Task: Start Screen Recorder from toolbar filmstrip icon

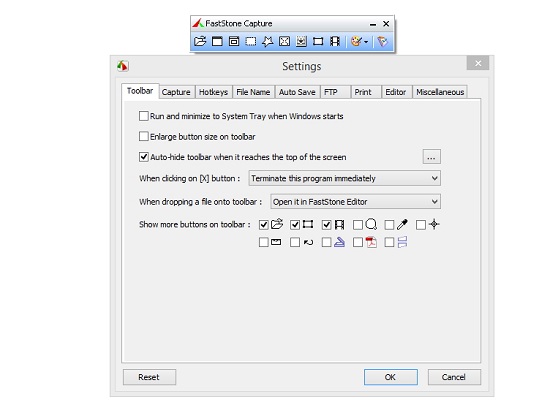Action: point(335,41)
